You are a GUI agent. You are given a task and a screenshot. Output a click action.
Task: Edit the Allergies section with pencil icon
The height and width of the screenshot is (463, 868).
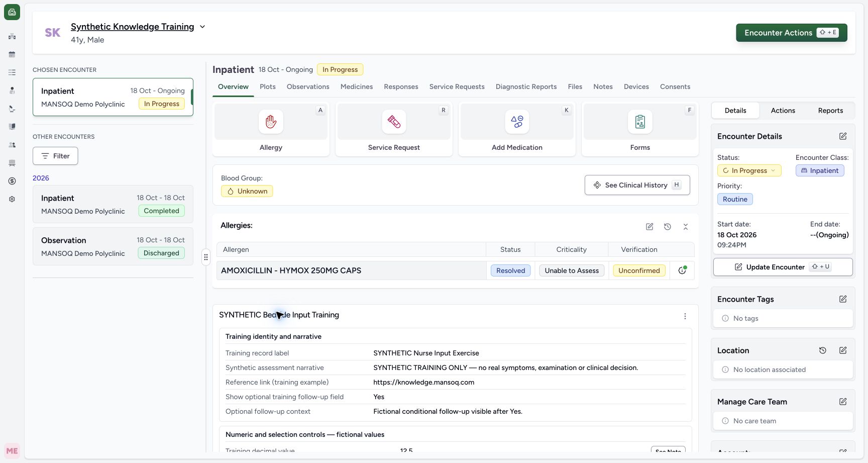tap(649, 227)
